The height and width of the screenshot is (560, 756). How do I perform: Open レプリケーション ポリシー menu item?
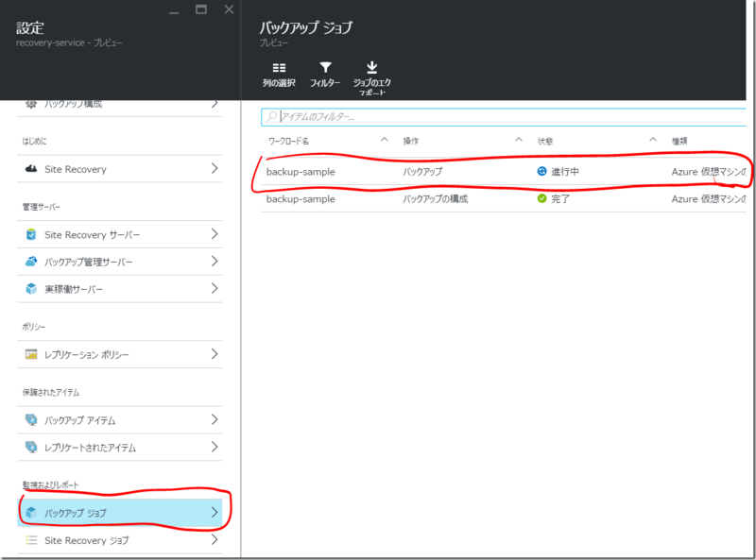pyautogui.click(x=120, y=355)
